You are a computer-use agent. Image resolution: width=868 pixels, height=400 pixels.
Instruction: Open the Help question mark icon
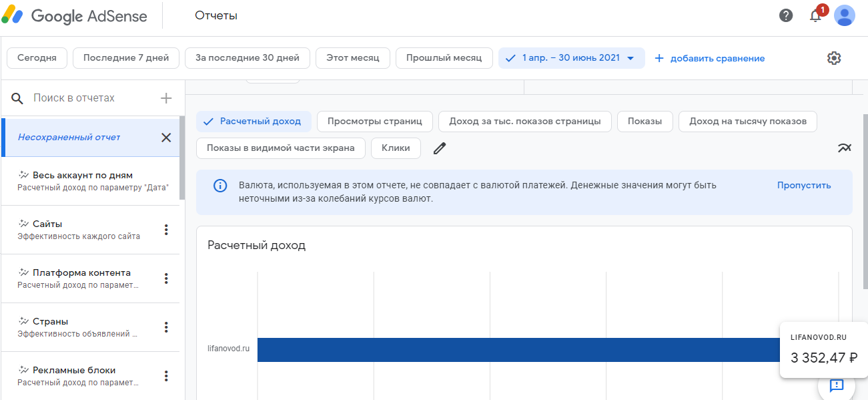coord(786,15)
